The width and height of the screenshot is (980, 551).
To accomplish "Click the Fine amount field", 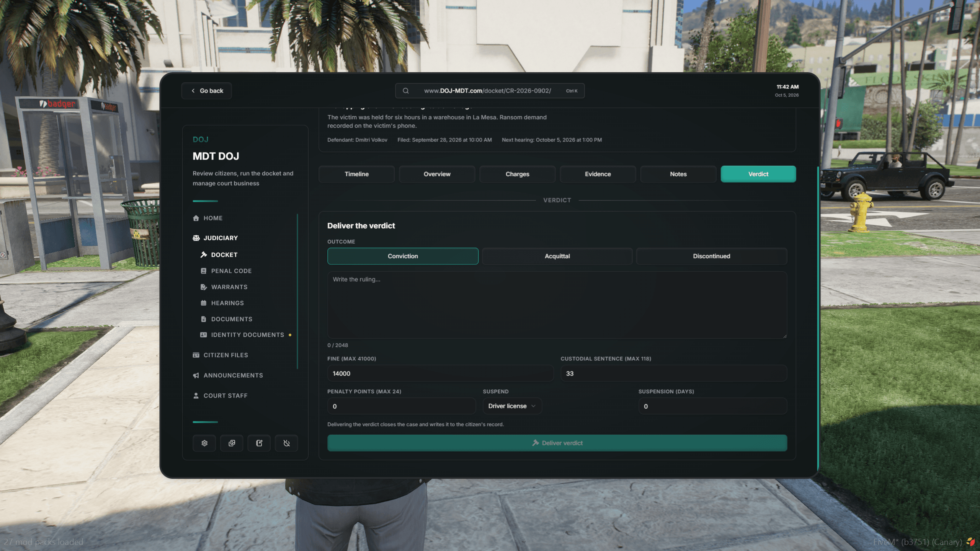I will pos(440,373).
